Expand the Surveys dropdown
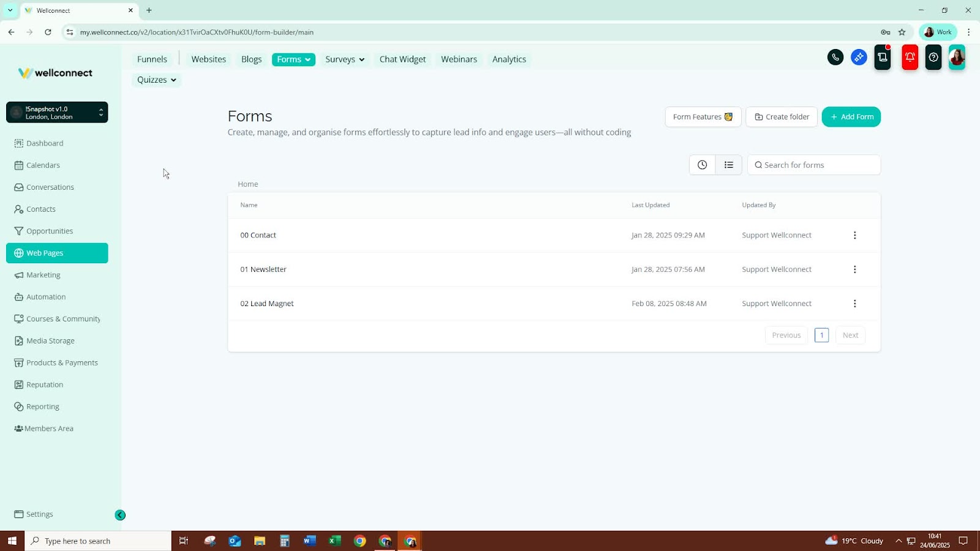980x551 pixels. [x=345, y=59]
